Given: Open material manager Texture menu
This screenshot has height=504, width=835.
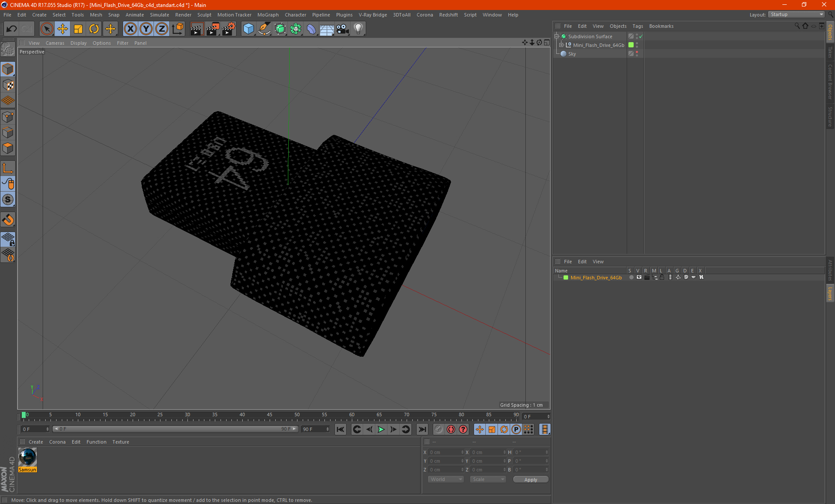Looking at the screenshot, I should (120, 442).
